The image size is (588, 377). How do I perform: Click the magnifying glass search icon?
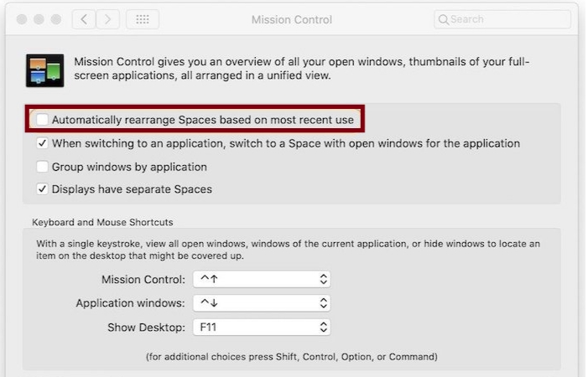pyautogui.click(x=444, y=19)
